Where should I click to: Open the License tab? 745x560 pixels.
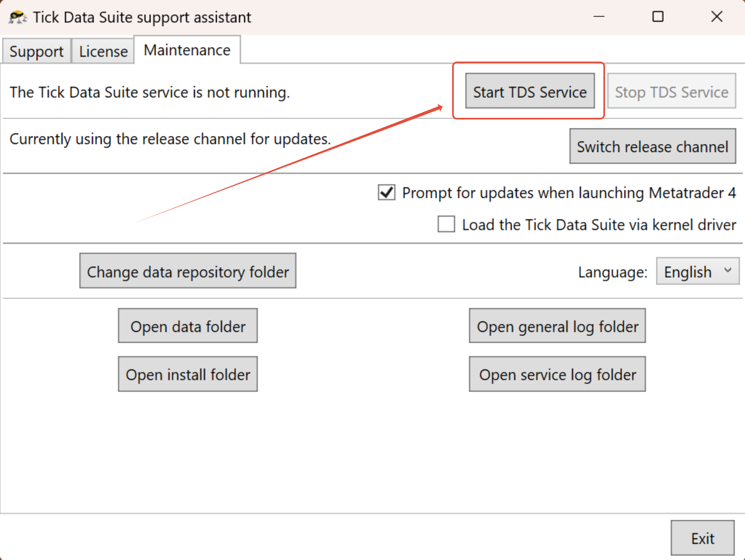pos(103,51)
